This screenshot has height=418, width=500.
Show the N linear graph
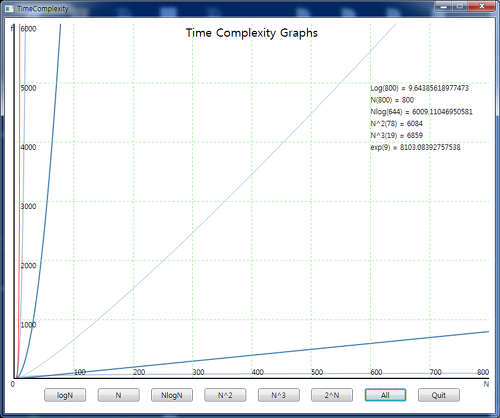[118, 395]
